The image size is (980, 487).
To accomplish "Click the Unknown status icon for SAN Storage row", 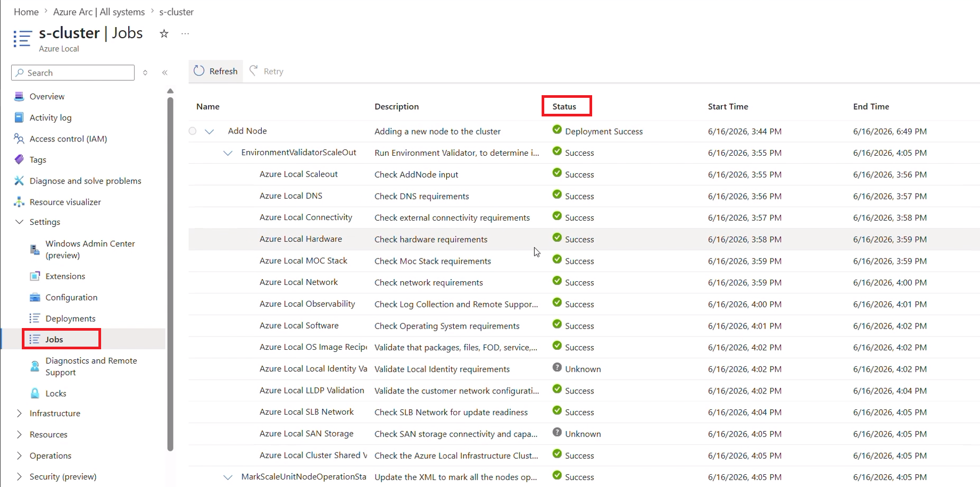I will 557,432.
